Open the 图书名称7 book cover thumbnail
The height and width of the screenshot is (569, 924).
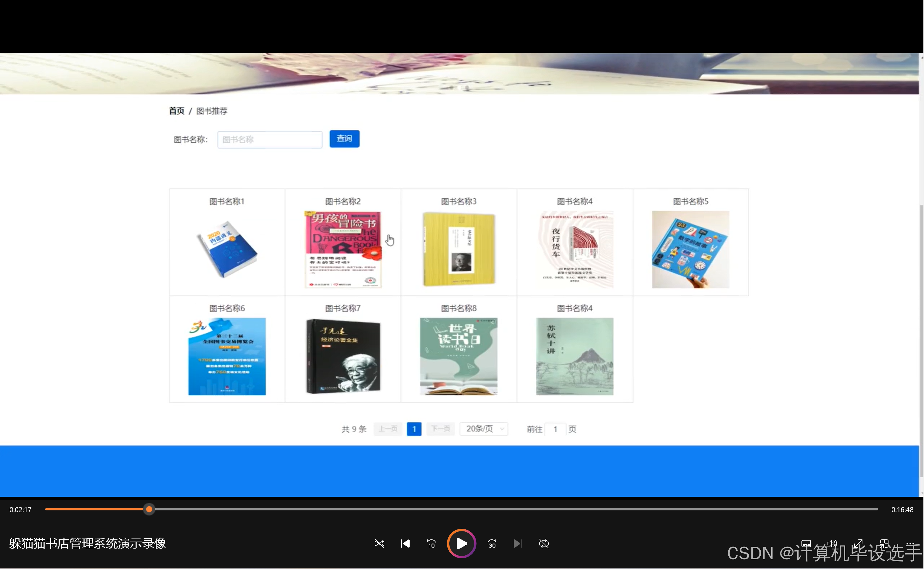click(343, 356)
